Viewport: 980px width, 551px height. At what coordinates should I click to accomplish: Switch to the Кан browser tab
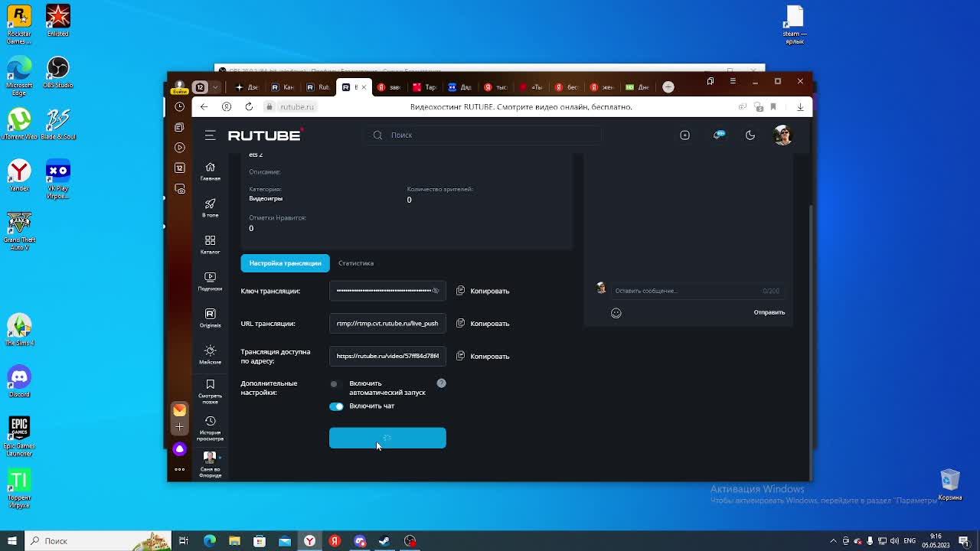[282, 87]
